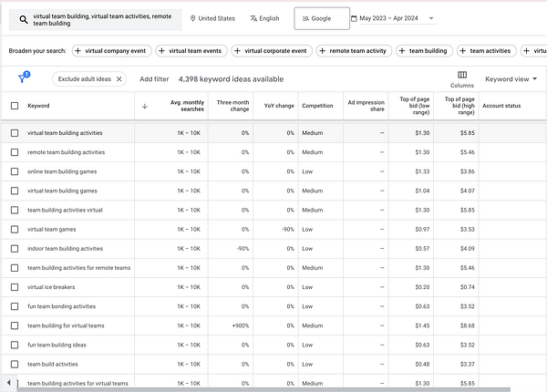Sort by Avg. monthly searches column

(x=188, y=106)
